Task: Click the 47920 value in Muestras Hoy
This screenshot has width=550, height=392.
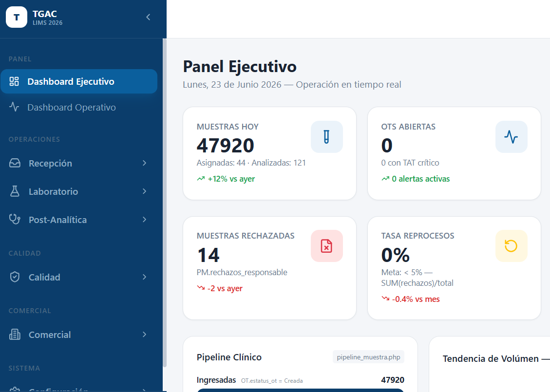Action: [225, 146]
